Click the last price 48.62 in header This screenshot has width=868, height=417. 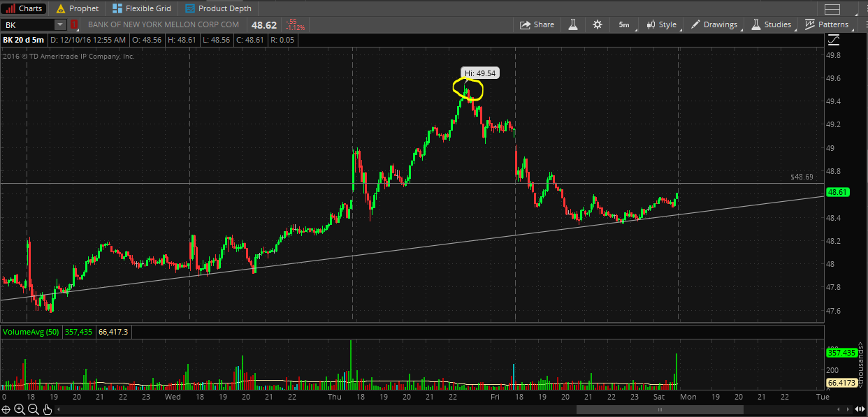[x=265, y=24]
